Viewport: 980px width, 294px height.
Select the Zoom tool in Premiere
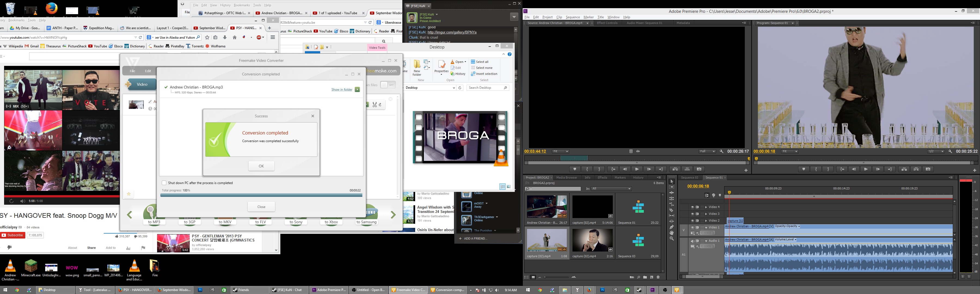[672, 238]
